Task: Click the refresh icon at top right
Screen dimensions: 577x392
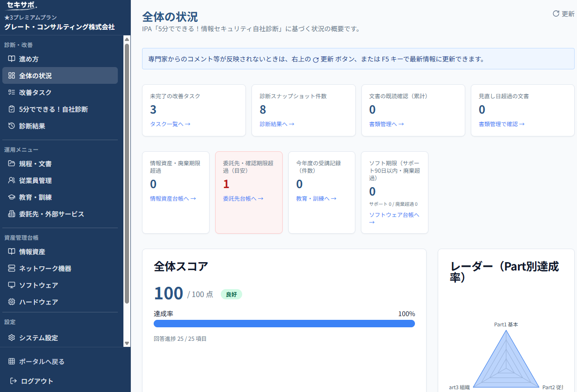Action: tap(556, 14)
